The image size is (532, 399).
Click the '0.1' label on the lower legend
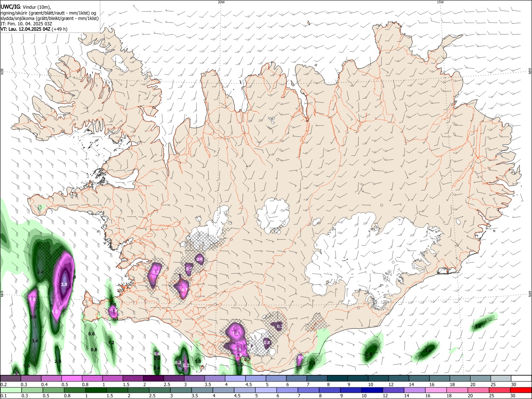pyautogui.click(x=3, y=396)
